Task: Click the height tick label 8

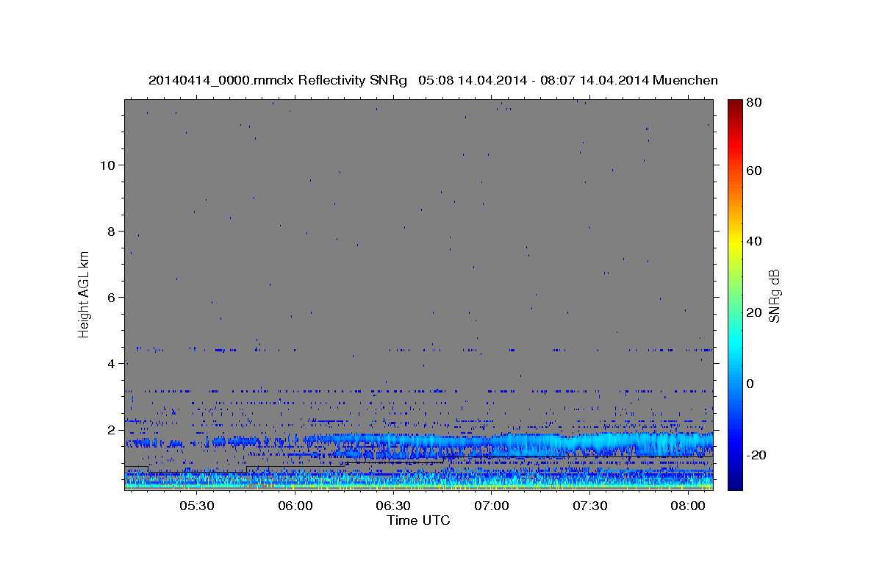Action: (x=110, y=232)
